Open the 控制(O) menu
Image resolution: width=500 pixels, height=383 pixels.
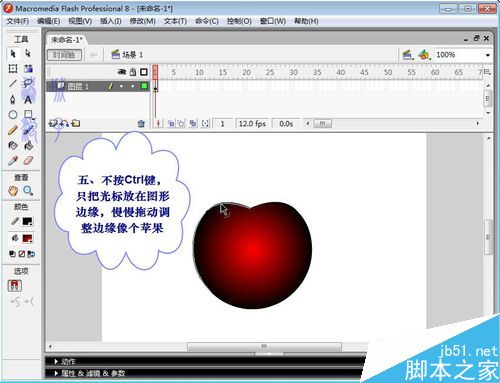click(x=239, y=21)
